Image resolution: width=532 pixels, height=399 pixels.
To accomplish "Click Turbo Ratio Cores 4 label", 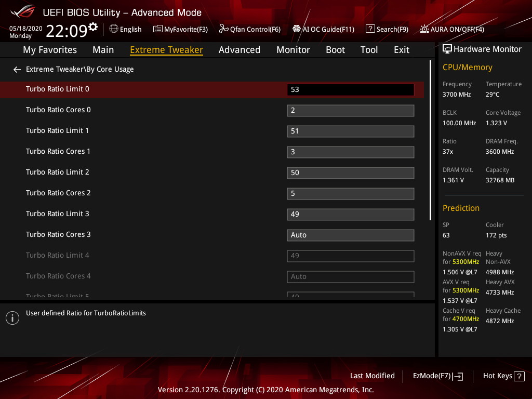I will point(58,276).
